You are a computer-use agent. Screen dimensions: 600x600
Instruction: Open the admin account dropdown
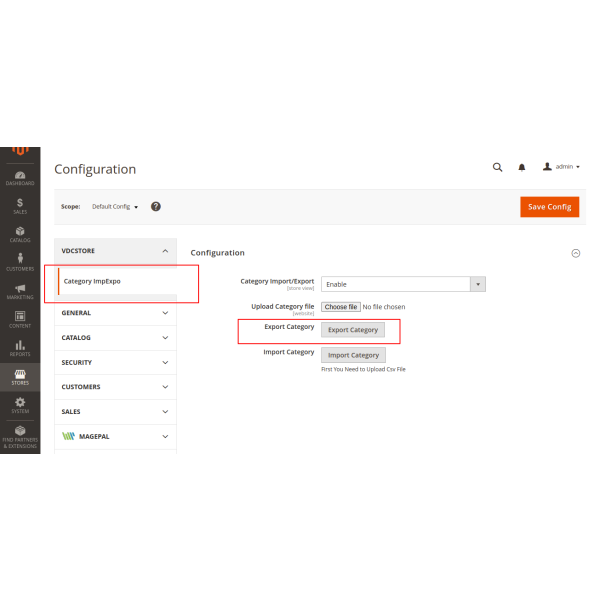[x=561, y=167]
